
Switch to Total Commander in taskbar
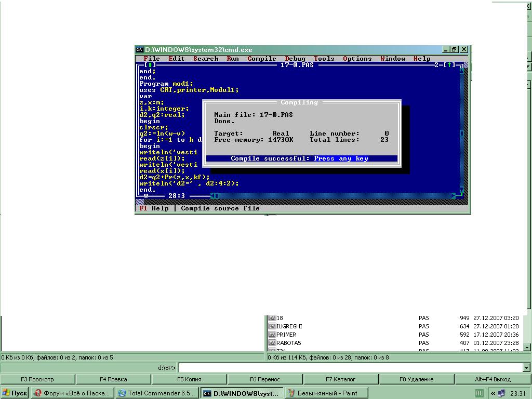pyautogui.click(x=157, y=393)
